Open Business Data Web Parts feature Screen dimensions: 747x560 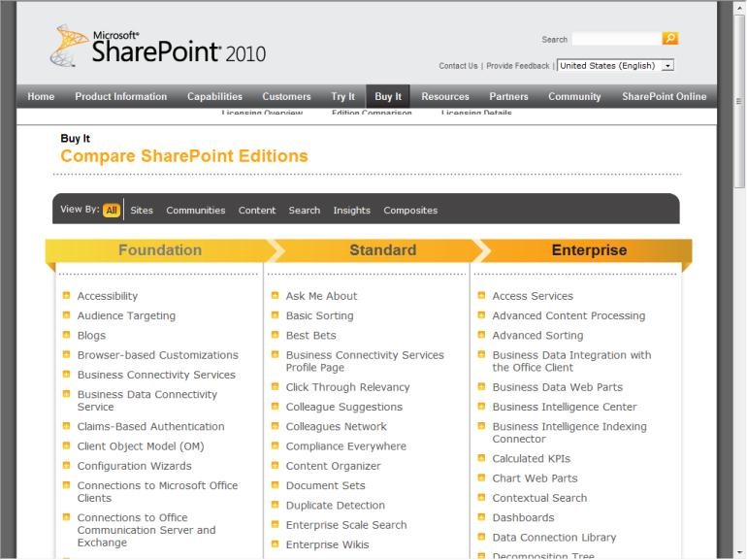tap(558, 387)
